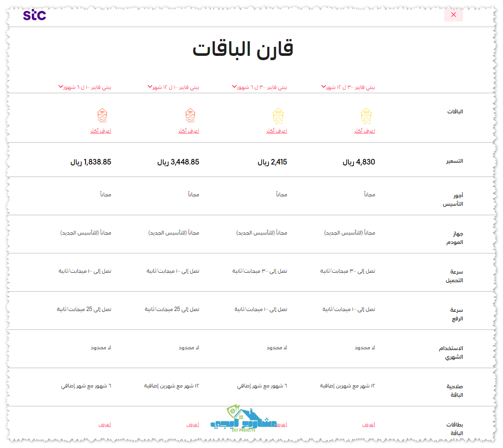Select the price 2,415 ريال
The height and width of the screenshot is (448, 503).
pyautogui.click(x=272, y=162)
